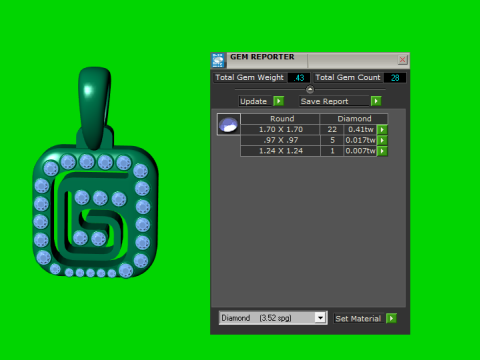Click the Total Gem Weight label
Screen dimensions: 480x360
(x=249, y=77)
